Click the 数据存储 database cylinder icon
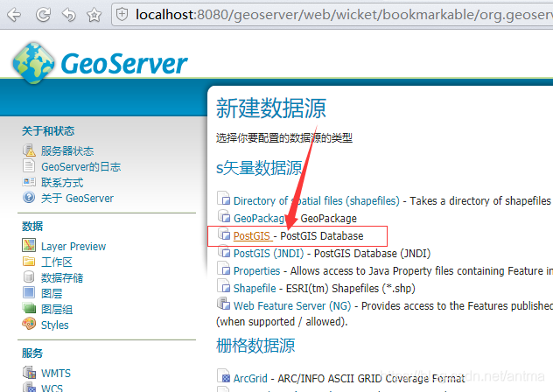The height and width of the screenshot is (392, 553). pos(29,277)
